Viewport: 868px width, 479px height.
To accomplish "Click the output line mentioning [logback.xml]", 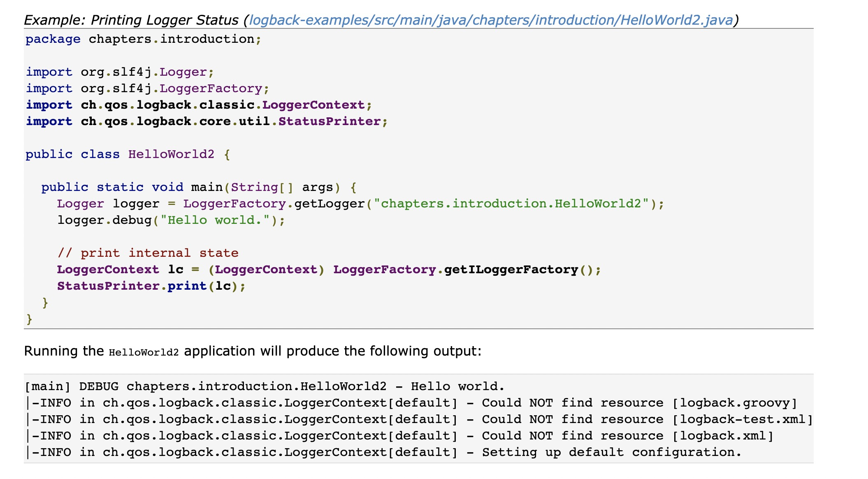I will pos(399,436).
